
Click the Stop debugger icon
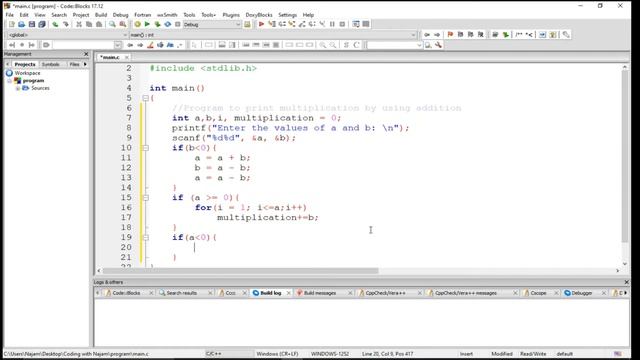coord(342,24)
